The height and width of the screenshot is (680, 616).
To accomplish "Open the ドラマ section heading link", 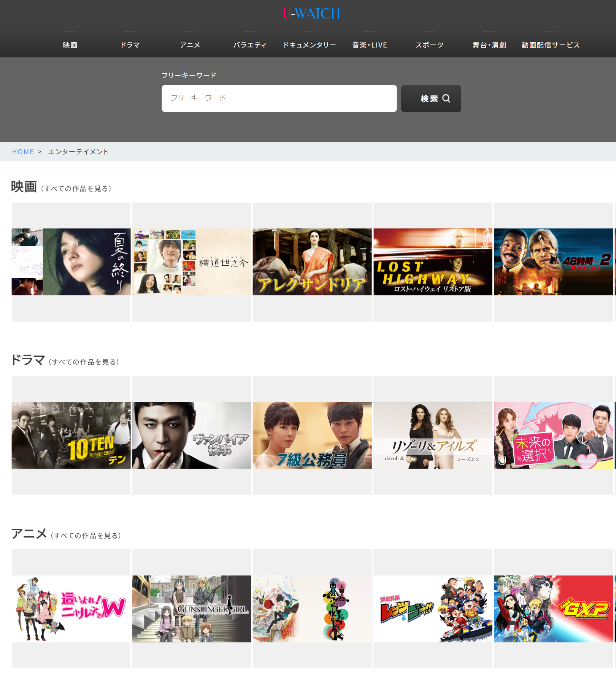I will coord(28,360).
